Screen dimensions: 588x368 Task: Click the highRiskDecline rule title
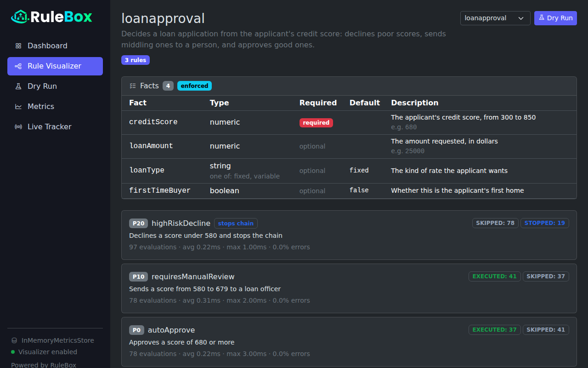(181, 224)
